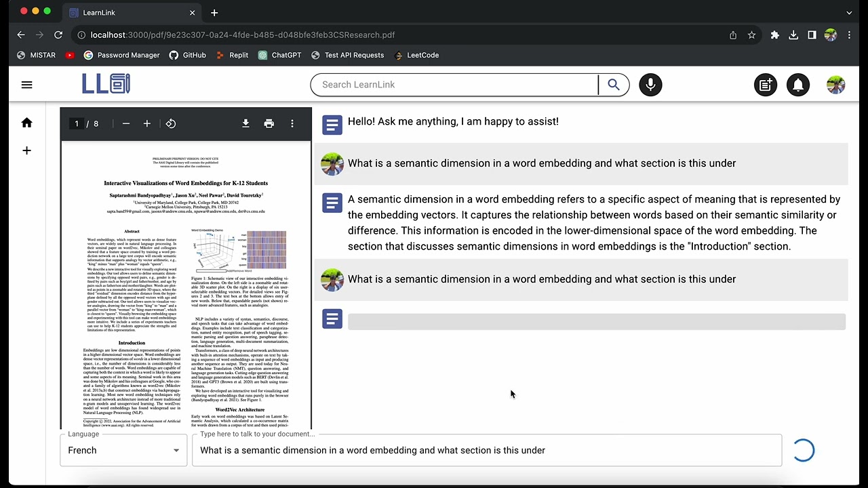Toggle the Chrome side panel
Viewport: 868px width, 488px height.
pos(812,35)
